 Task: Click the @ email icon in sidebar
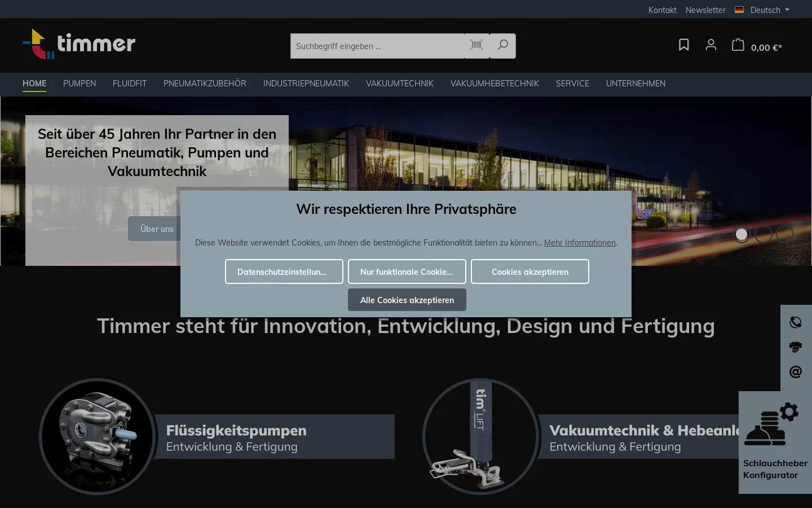click(x=796, y=371)
